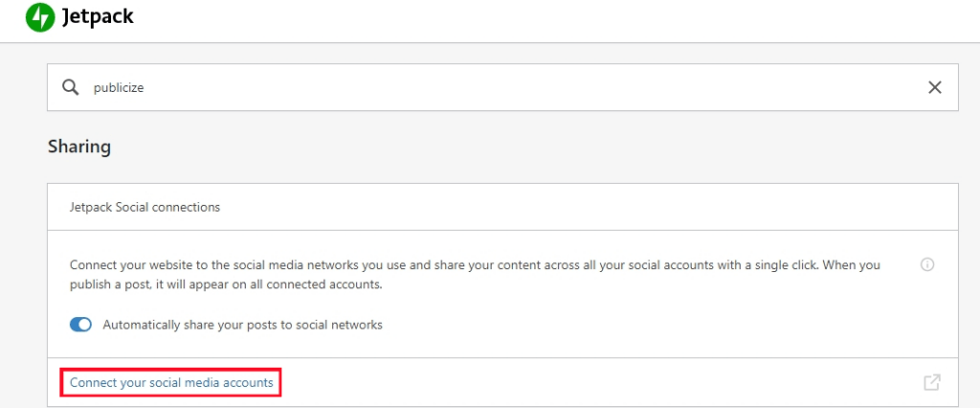Click the green Jetpack lightning bolt logo

(x=40, y=17)
